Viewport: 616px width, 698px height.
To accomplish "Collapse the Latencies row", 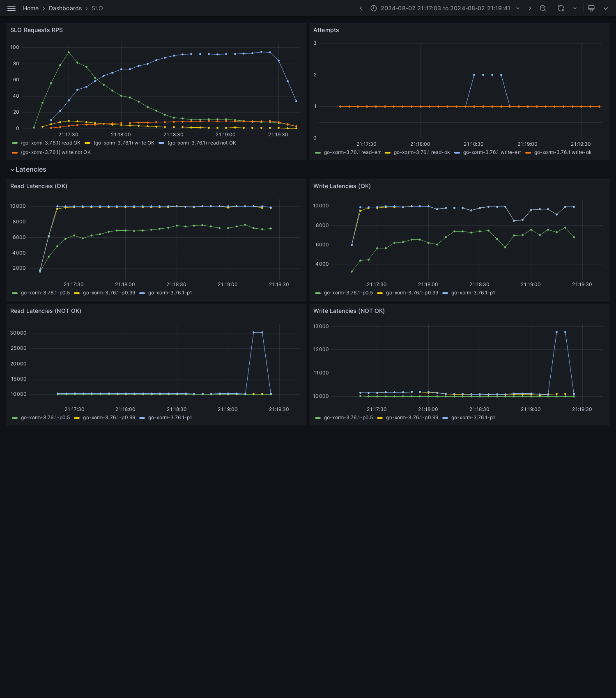I will [x=28, y=170].
